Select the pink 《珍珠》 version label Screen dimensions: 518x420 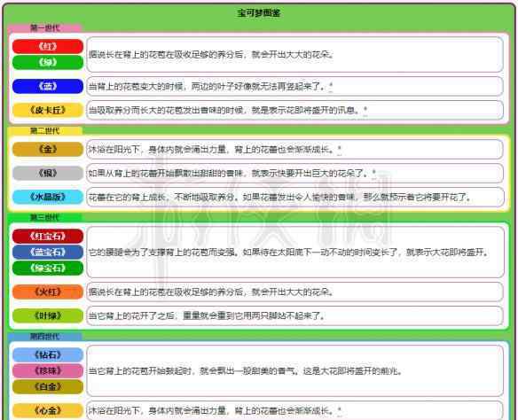coord(48,371)
